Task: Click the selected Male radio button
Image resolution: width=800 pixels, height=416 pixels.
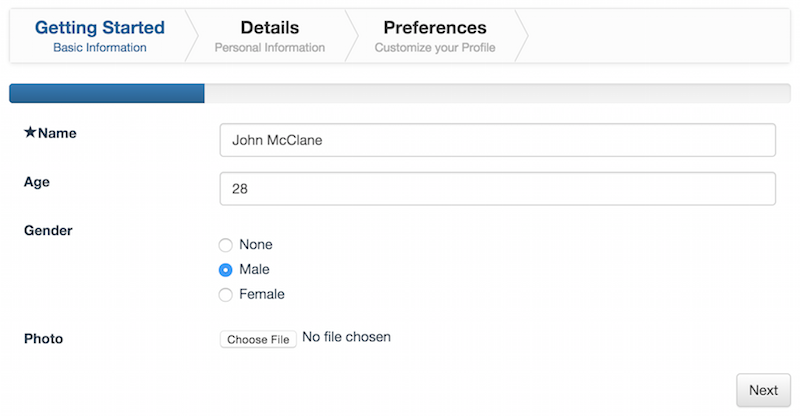Action: (x=226, y=270)
